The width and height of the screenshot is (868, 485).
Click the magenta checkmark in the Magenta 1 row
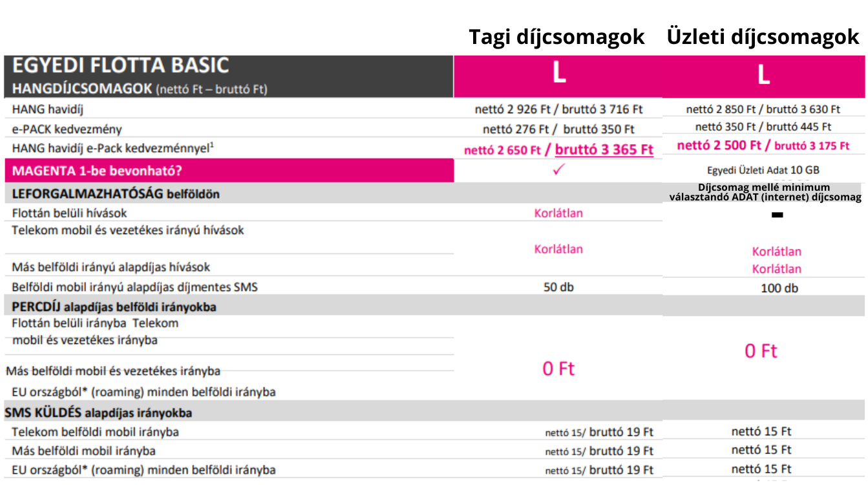[559, 170]
